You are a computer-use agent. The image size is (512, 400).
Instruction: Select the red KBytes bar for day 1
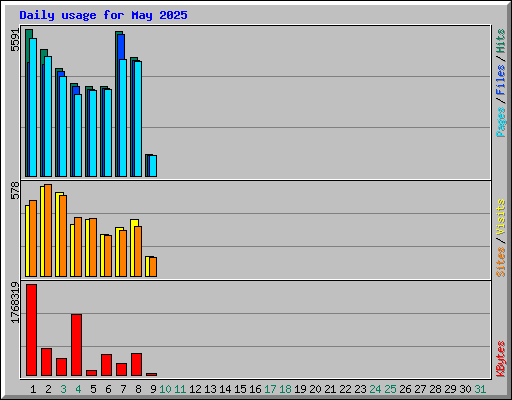click(x=32, y=330)
